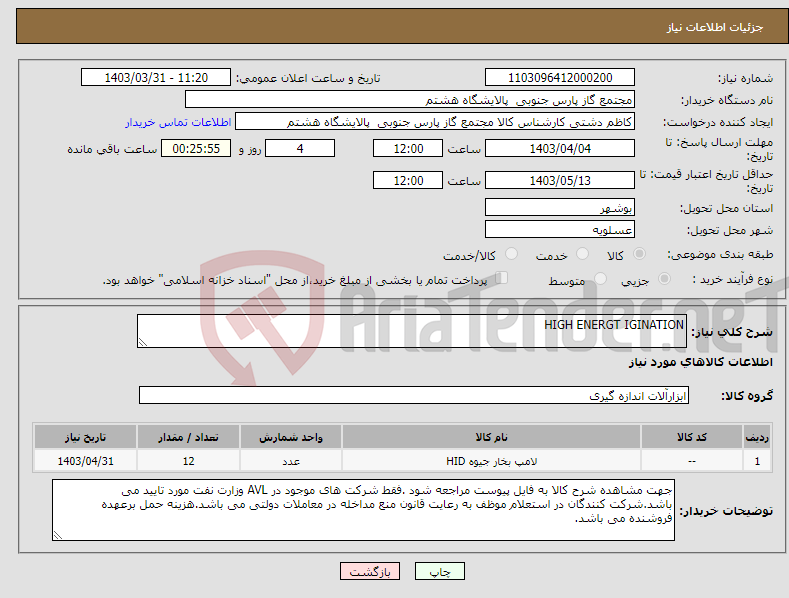789x598 pixels.
Task: Click the HIGH ENERGT IGINATION description box
Action: pyautogui.click(x=412, y=331)
